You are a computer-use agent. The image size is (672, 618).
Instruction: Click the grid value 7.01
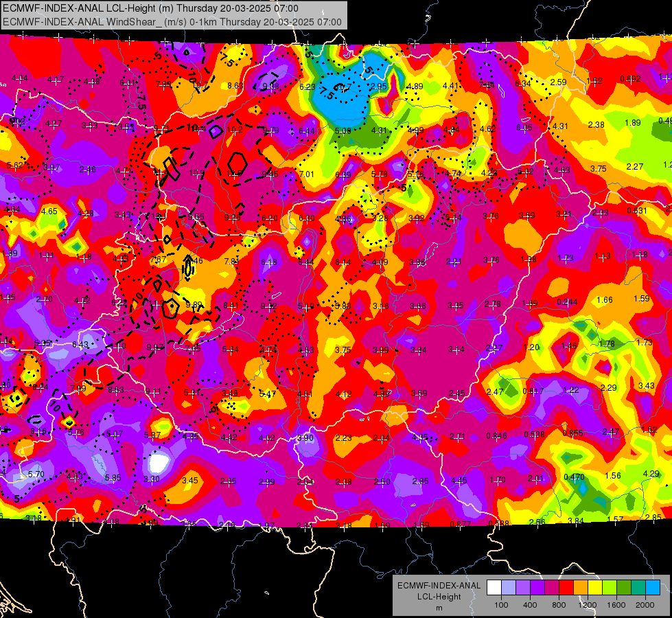(306, 174)
